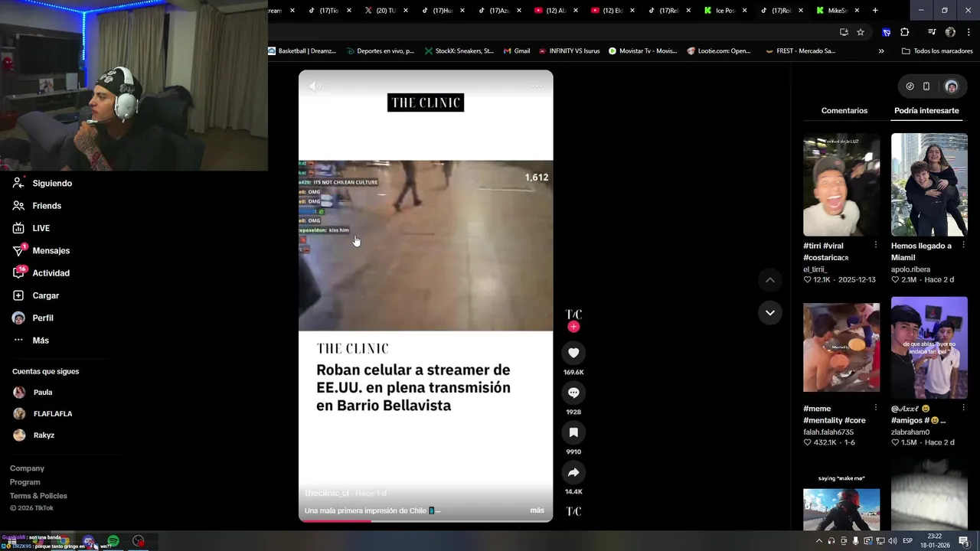Open StockX Sneakers bookmark
This screenshot has height=551, width=980.
(459, 51)
